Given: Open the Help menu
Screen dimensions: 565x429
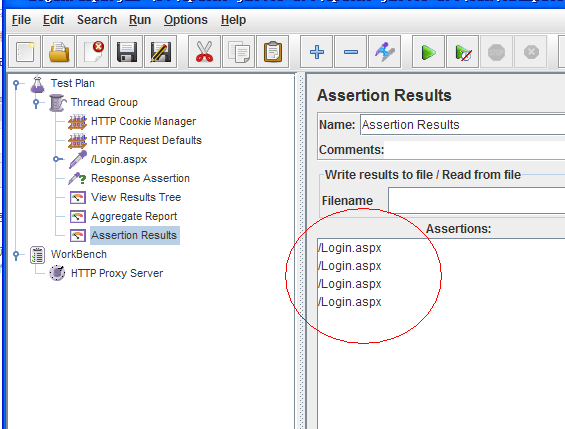Looking at the screenshot, I should (233, 20).
